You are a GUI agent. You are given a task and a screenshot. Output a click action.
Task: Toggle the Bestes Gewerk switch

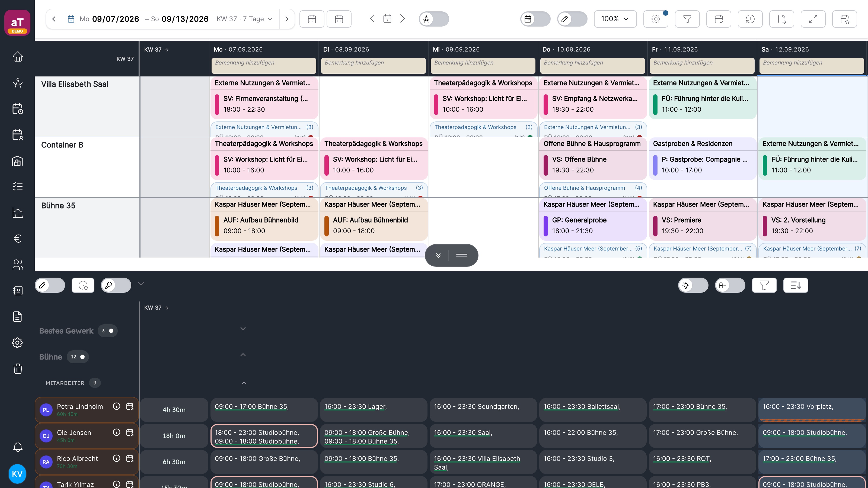coord(107,331)
